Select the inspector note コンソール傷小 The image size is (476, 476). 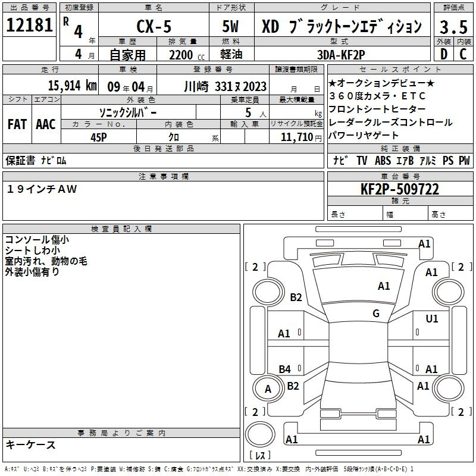37,240
